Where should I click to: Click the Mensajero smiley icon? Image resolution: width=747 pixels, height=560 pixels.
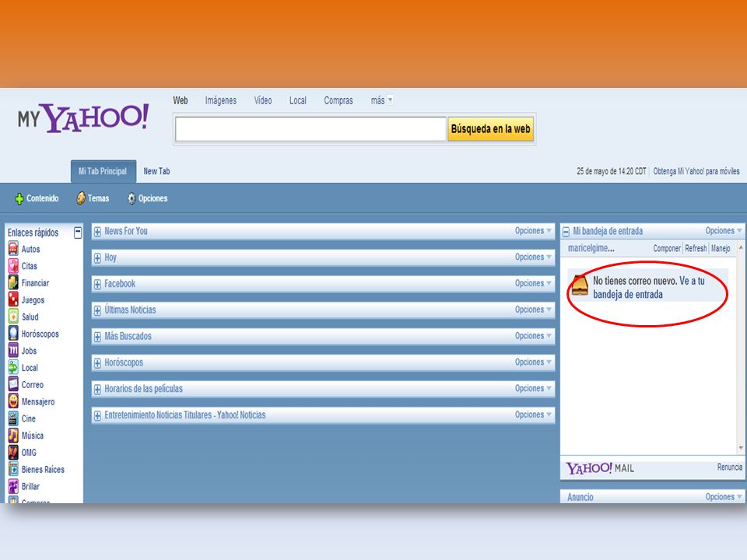tap(13, 401)
